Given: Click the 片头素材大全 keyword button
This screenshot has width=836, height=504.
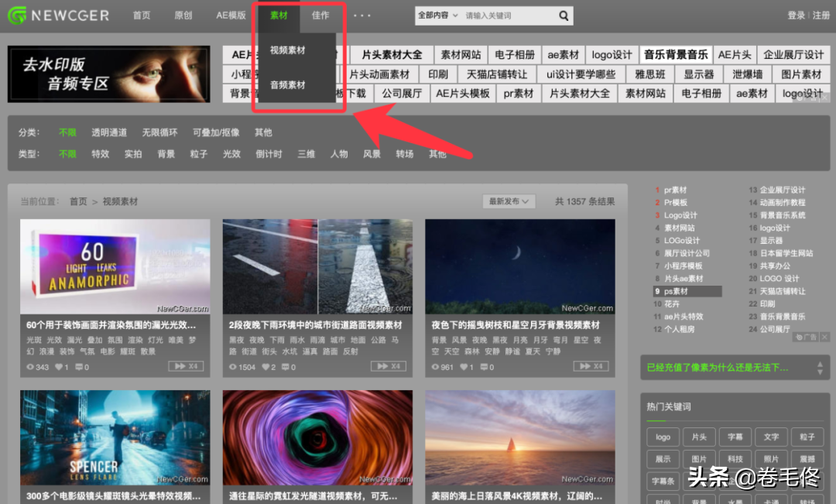Looking at the screenshot, I should (391, 54).
